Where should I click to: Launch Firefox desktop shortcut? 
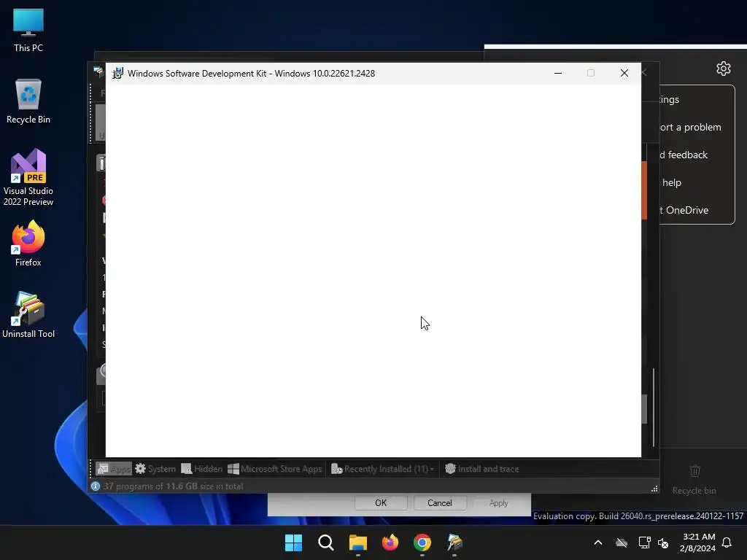coord(28,244)
